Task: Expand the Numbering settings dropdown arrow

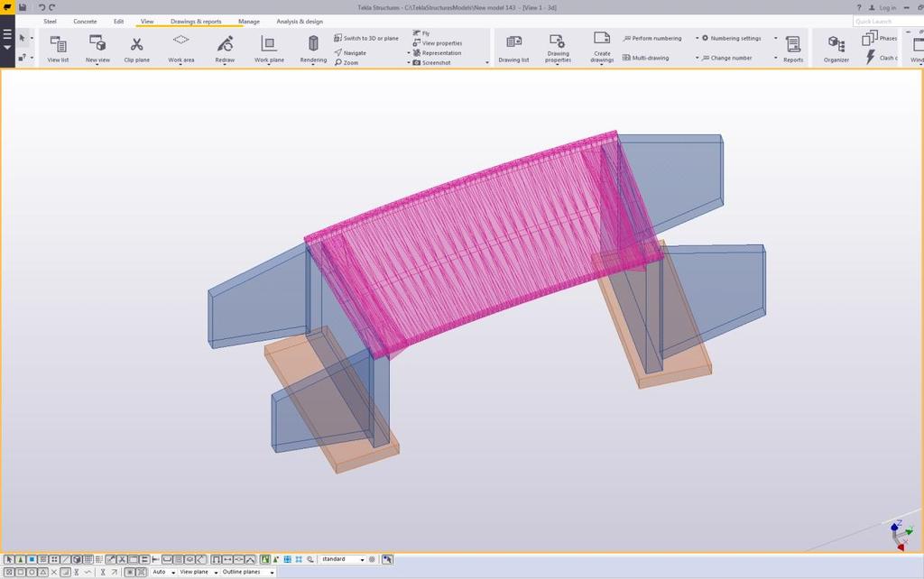Action: tap(775, 38)
